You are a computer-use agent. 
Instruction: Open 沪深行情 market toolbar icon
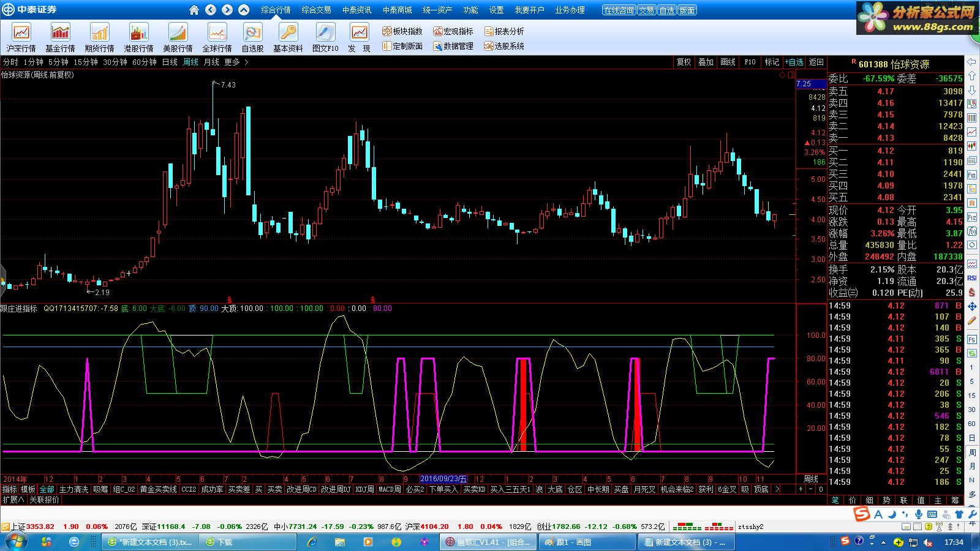pos(21,38)
